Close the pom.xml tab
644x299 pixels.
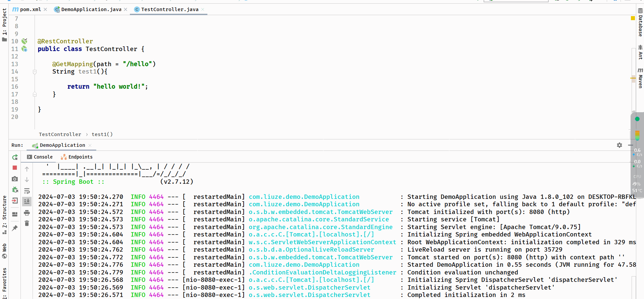pos(45,9)
